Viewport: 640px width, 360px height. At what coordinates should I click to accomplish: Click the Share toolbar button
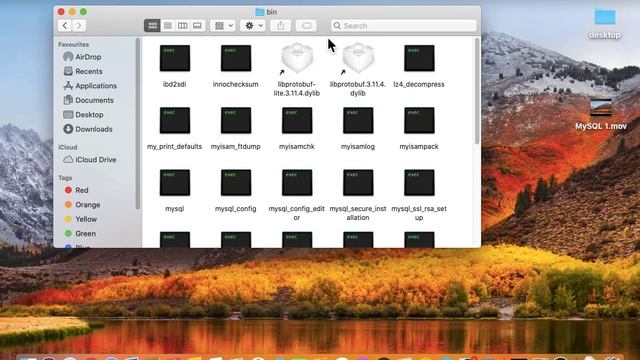point(280,26)
